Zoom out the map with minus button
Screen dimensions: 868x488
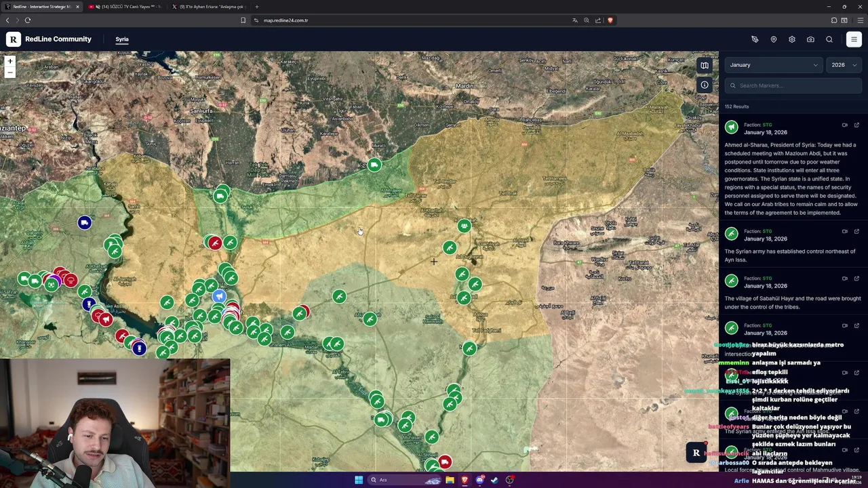coord(9,72)
